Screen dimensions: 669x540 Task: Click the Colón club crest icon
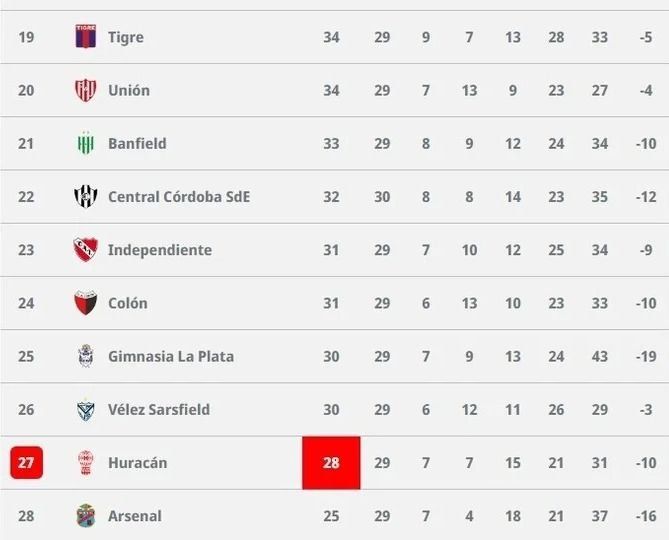[x=86, y=303]
